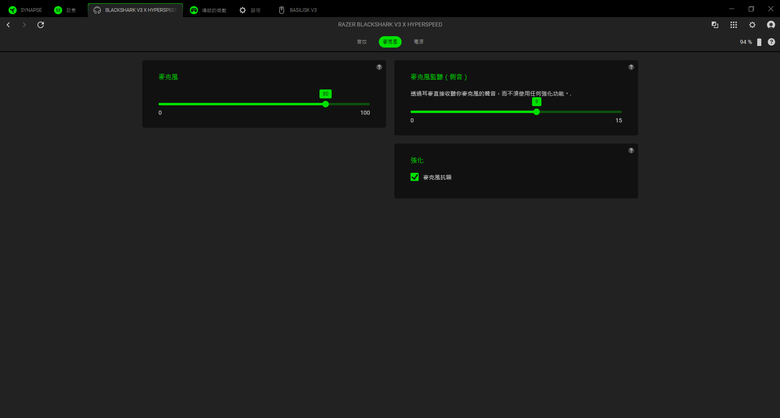Go back with the left arrow
780x418 pixels.
pyautogui.click(x=8, y=25)
